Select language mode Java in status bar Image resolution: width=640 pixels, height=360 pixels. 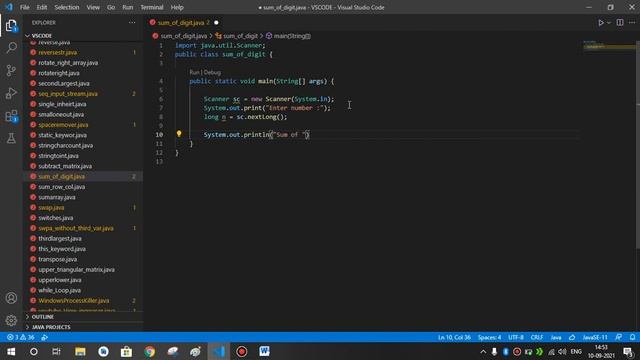click(556, 337)
